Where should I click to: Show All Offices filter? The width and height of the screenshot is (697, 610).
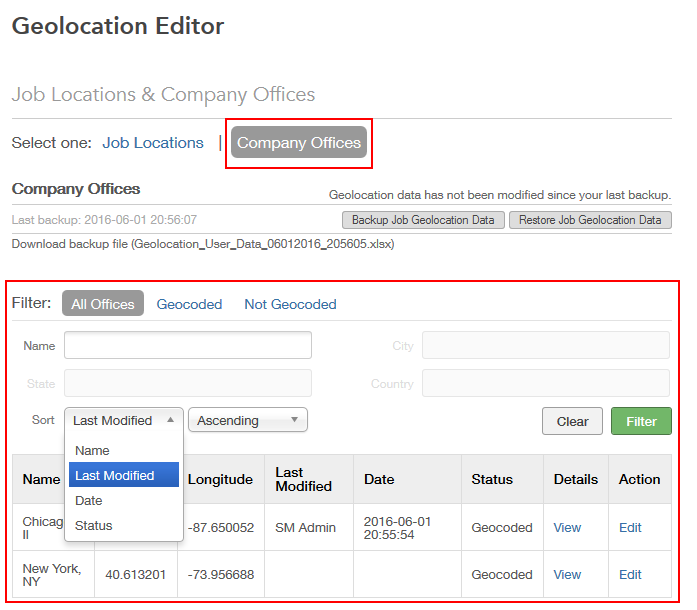pyautogui.click(x=103, y=304)
